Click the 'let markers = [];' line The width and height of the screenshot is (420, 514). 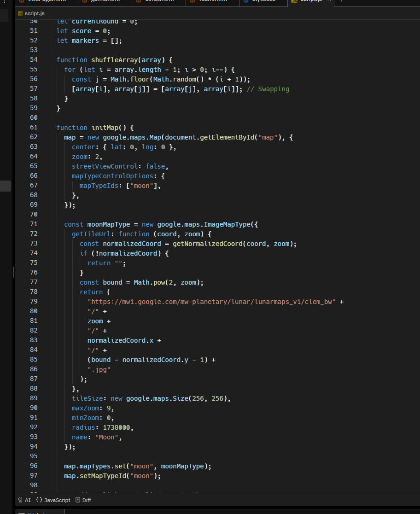tap(89, 41)
